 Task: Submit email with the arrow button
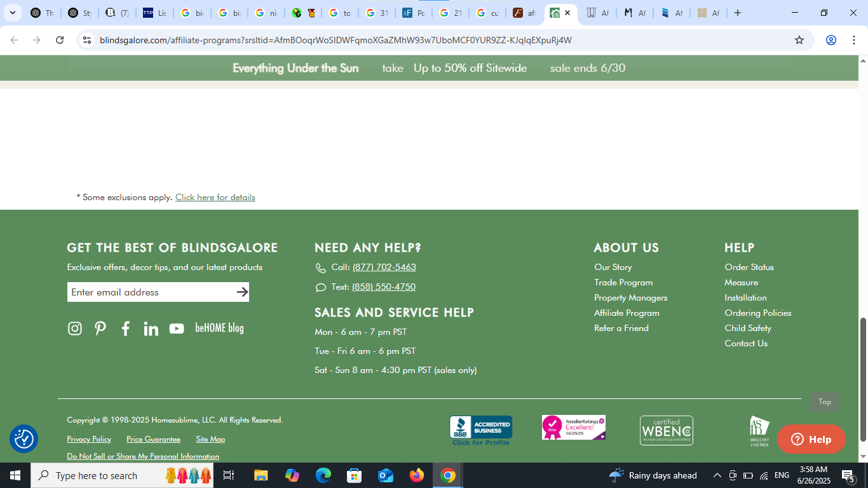242,292
